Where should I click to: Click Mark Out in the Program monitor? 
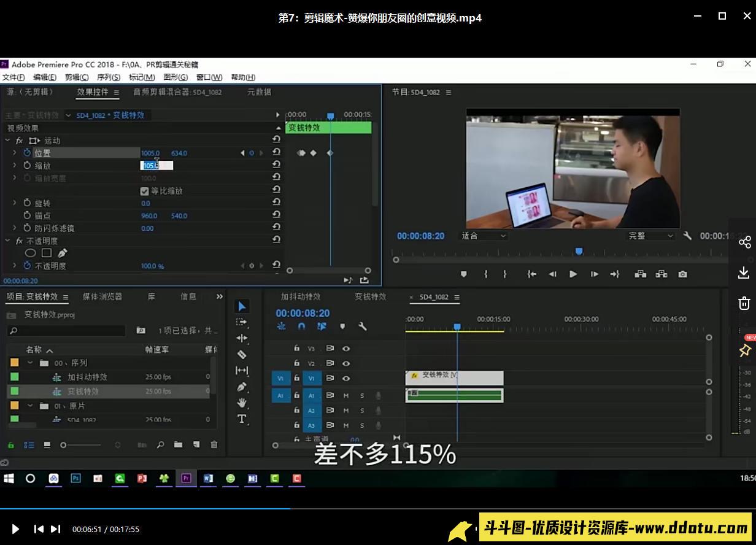point(505,274)
